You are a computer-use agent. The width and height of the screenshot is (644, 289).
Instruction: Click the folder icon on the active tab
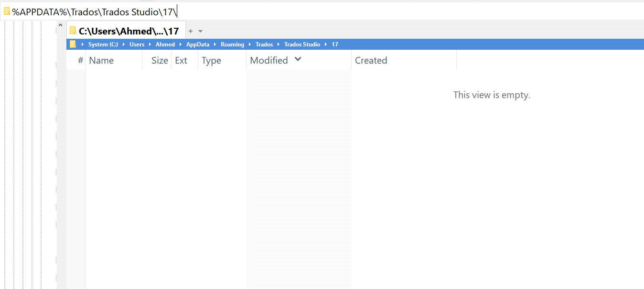coord(73,30)
